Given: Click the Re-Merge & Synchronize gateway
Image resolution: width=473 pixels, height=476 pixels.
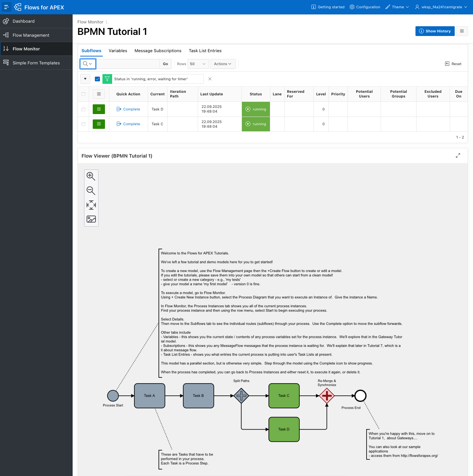Looking at the screenshot, I should pyautogui.click(x=327, y=396).
